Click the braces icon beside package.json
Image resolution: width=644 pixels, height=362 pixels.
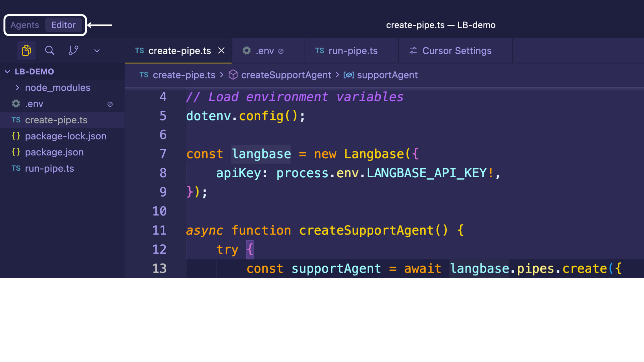coord(16,152)
